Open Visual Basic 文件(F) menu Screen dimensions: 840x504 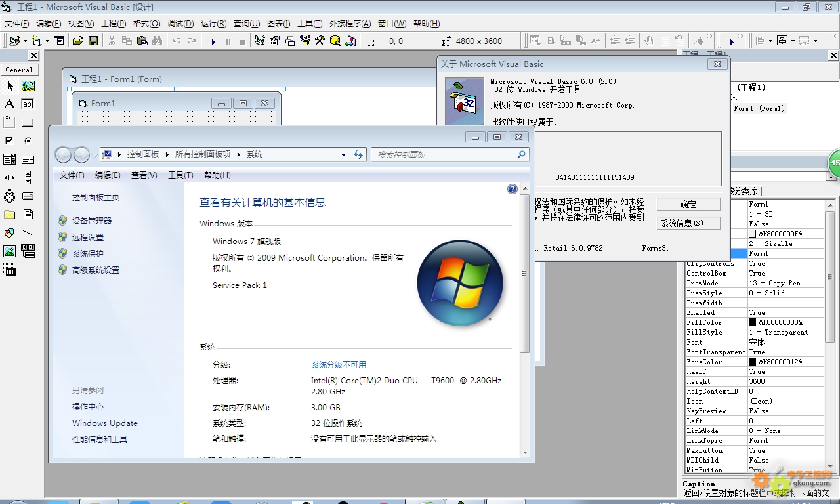[16, 24]
